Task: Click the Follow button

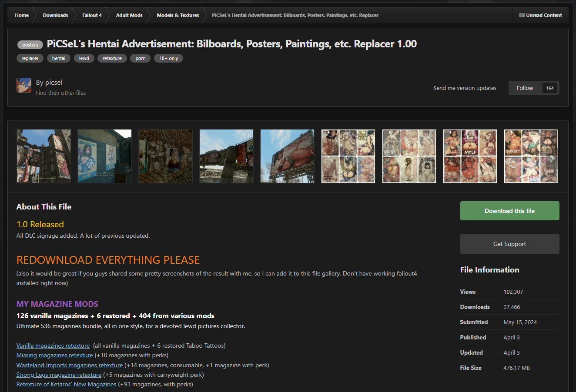Action: pos(525,88)
